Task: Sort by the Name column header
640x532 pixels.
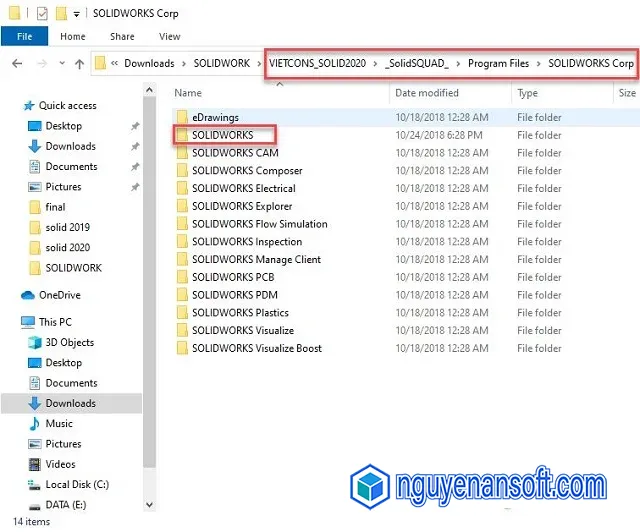Action: [188, 93]
